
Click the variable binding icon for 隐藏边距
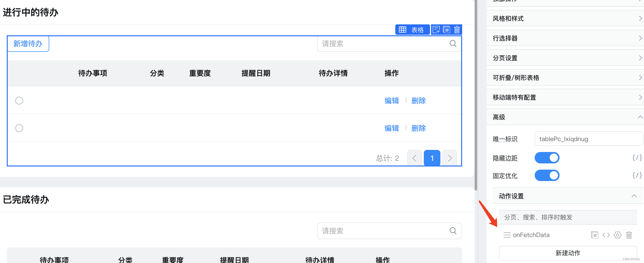click(x=637, y=158)
